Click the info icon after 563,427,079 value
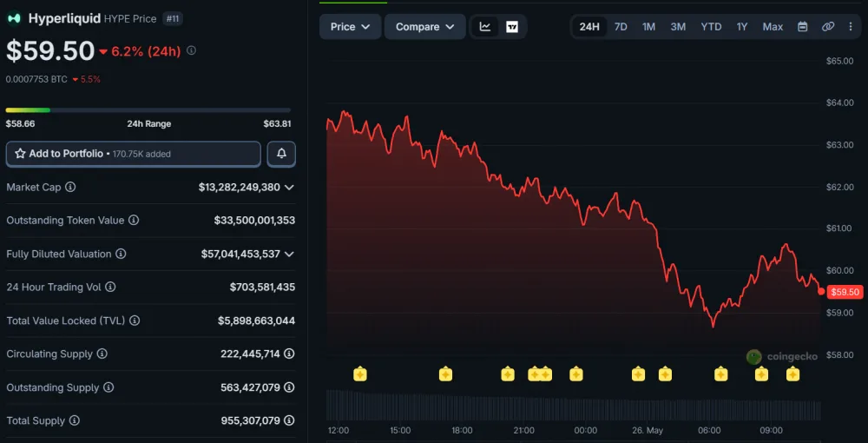Image resolution: width=868 pixels, height=443 pixels. coord(289,387)
